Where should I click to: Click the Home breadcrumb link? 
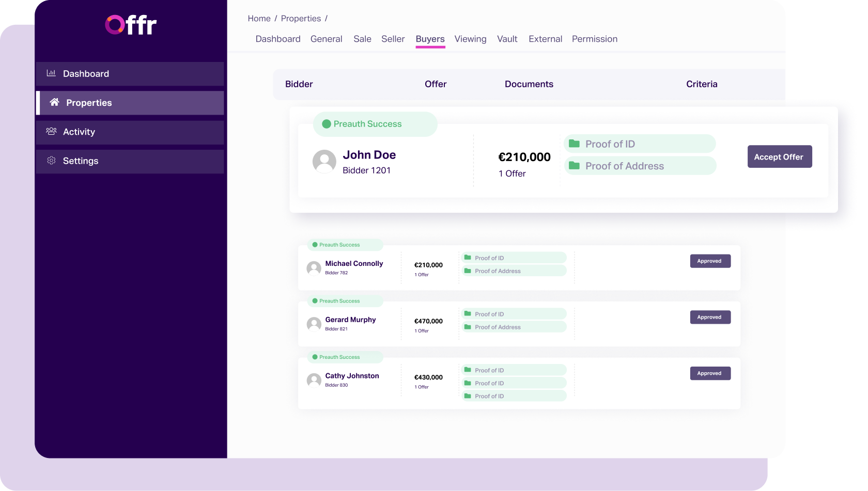coord(259,18)
